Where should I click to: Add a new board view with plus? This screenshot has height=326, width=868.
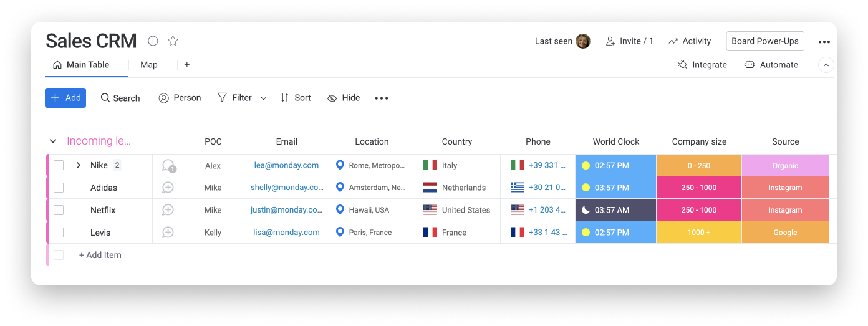(186, 65)
